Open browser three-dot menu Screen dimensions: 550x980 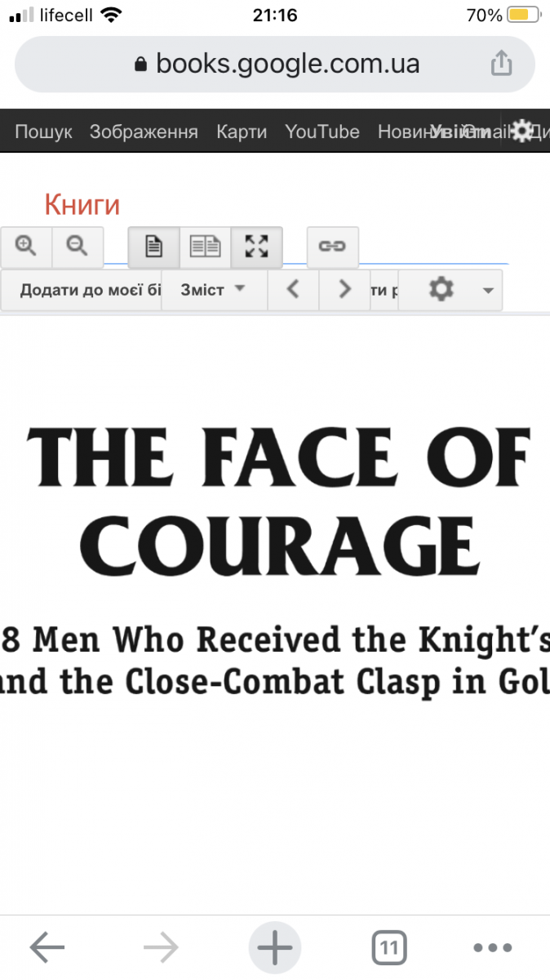point(493,948)
